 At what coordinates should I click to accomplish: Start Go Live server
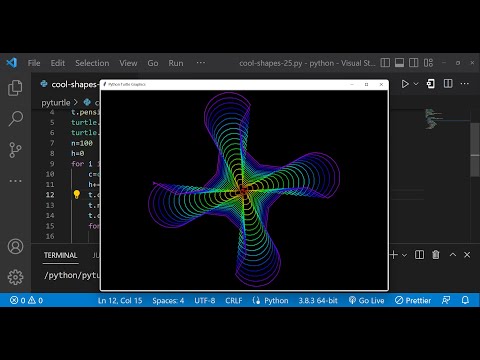pyautogui.click(x=366, y=301)
